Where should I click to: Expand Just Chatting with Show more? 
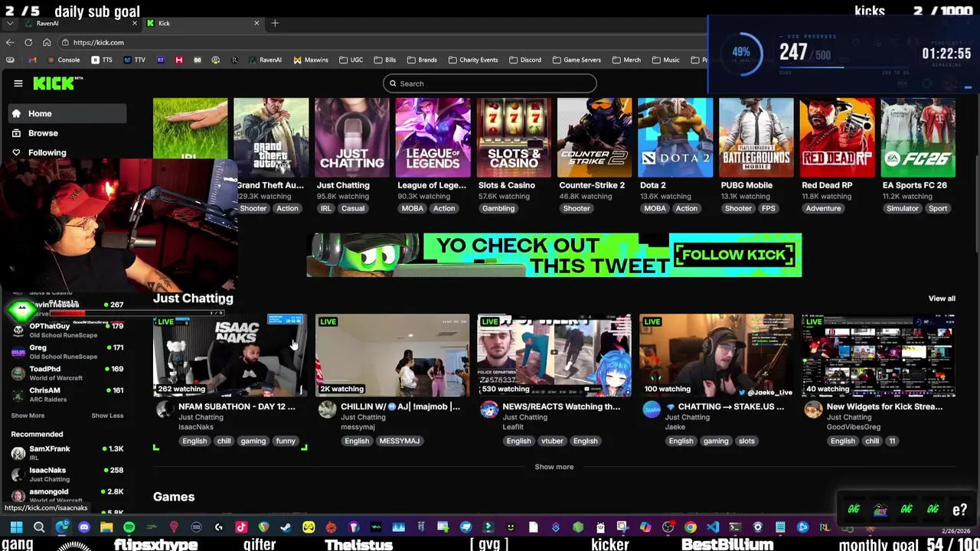click(x=554, y=467)
